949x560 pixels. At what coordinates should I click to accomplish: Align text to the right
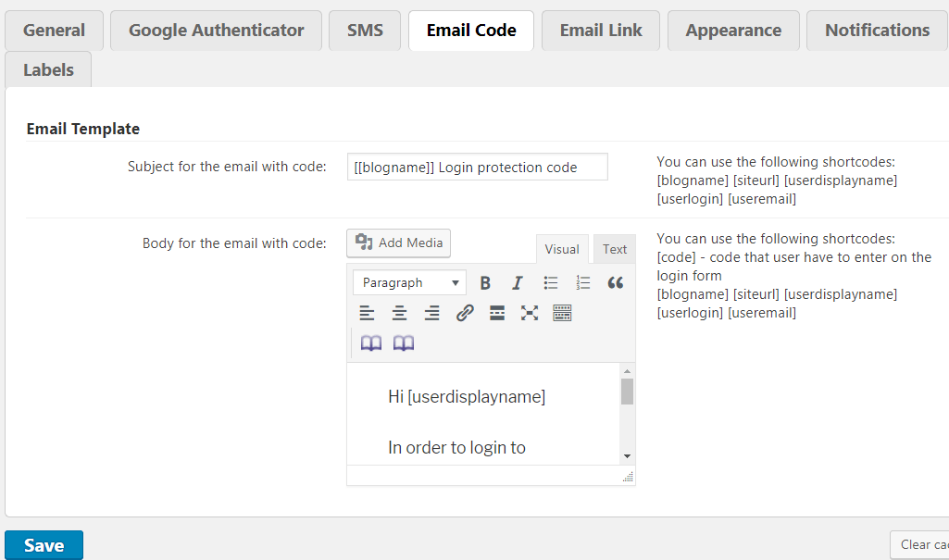tap(431, 313)
